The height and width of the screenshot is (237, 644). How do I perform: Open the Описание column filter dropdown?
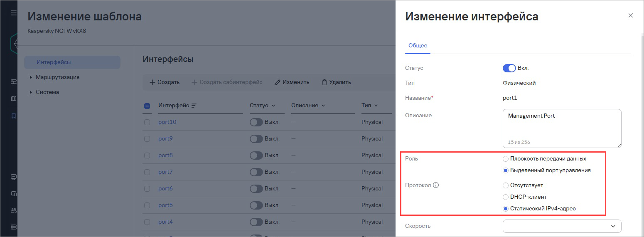tap(323, 106)
